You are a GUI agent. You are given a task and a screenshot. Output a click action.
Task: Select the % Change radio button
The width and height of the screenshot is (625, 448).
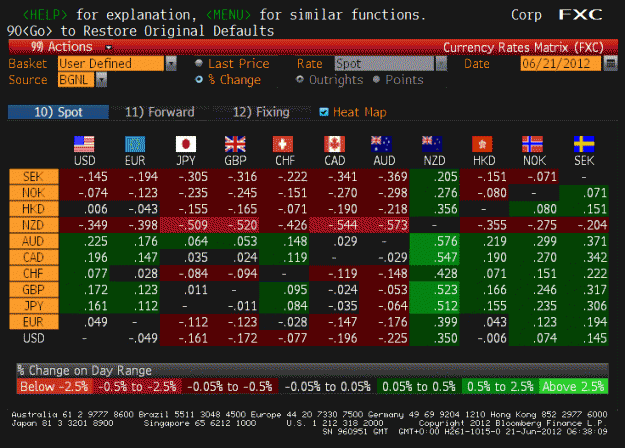click(199, 80)
